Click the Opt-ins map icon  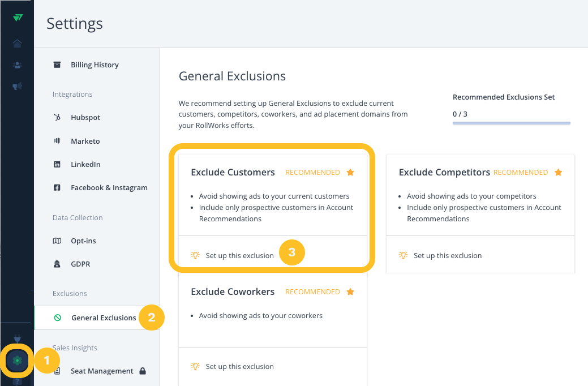[57, 241]
